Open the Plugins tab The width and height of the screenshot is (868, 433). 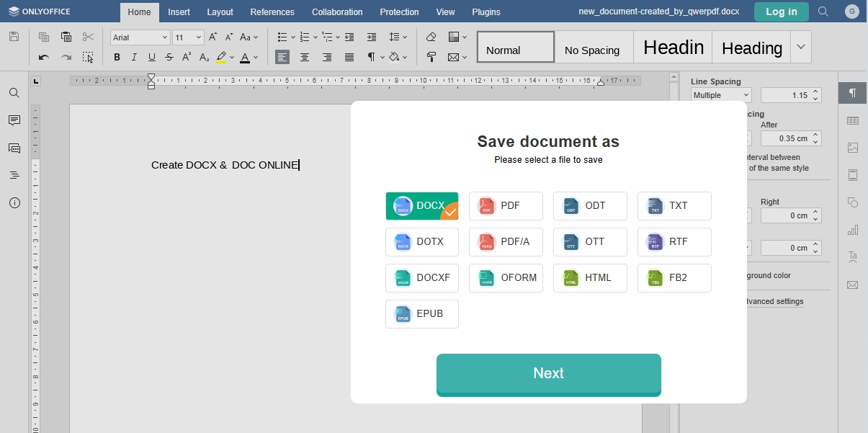[x=486, y=12]
